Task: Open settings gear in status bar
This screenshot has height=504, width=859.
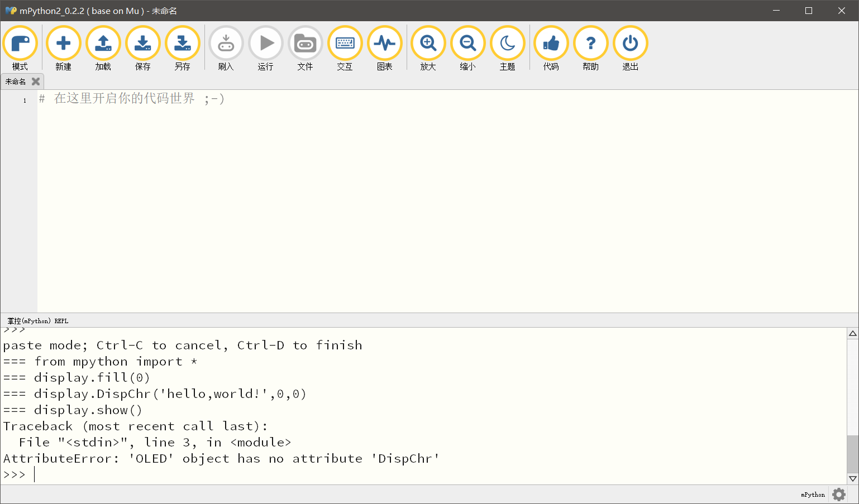Action: tap(839, 495)
